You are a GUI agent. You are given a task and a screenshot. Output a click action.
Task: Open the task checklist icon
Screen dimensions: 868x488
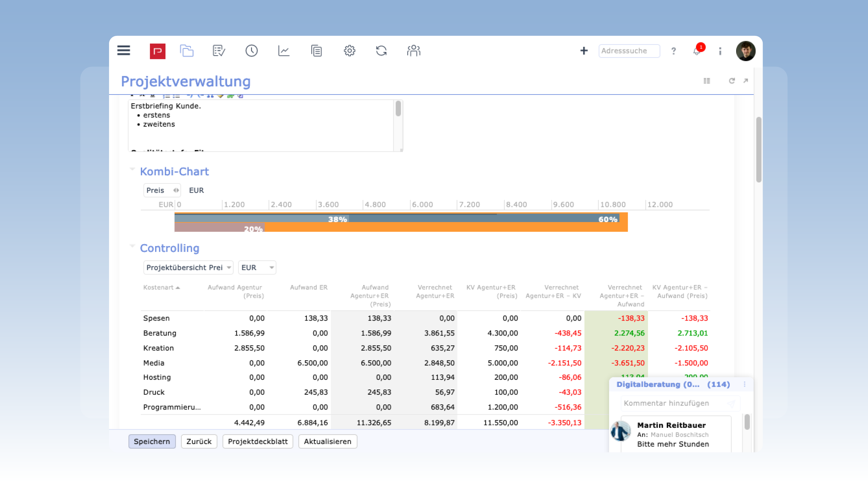(219, 51)
